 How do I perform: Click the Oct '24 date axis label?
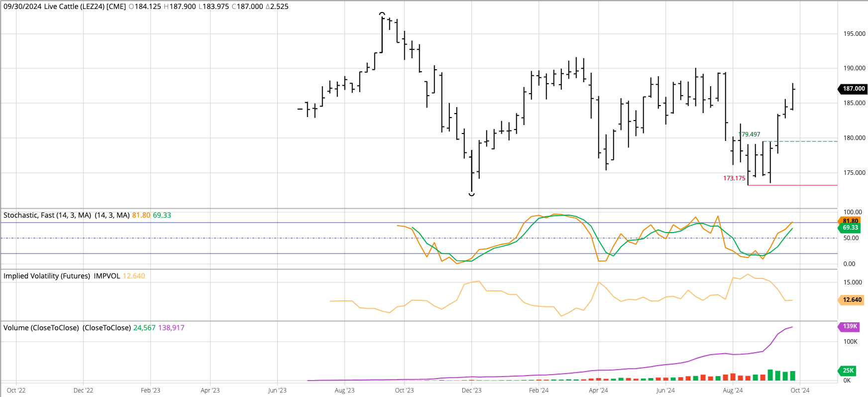(800, 391)
